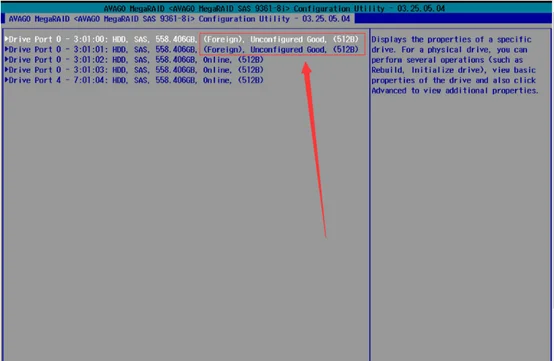Click the Online status of drive 3:01:02
Image resolution: width=554 pixels, height=361 pixels.
pos(217,60)
